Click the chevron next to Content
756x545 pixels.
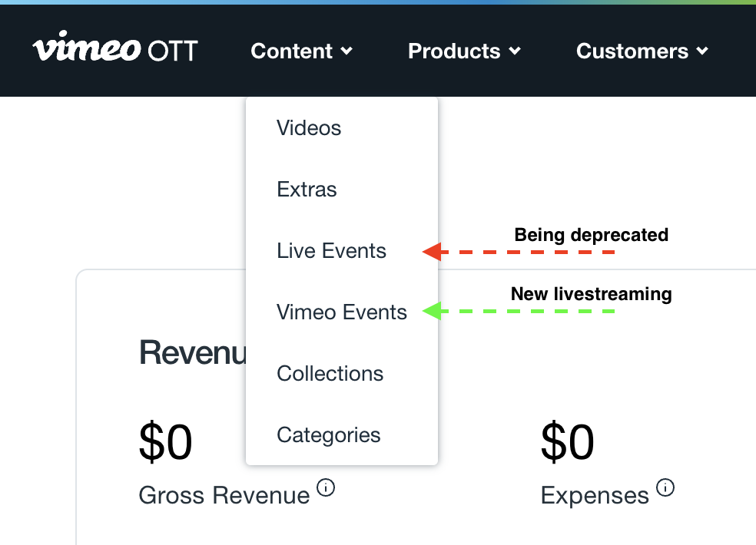346,51
